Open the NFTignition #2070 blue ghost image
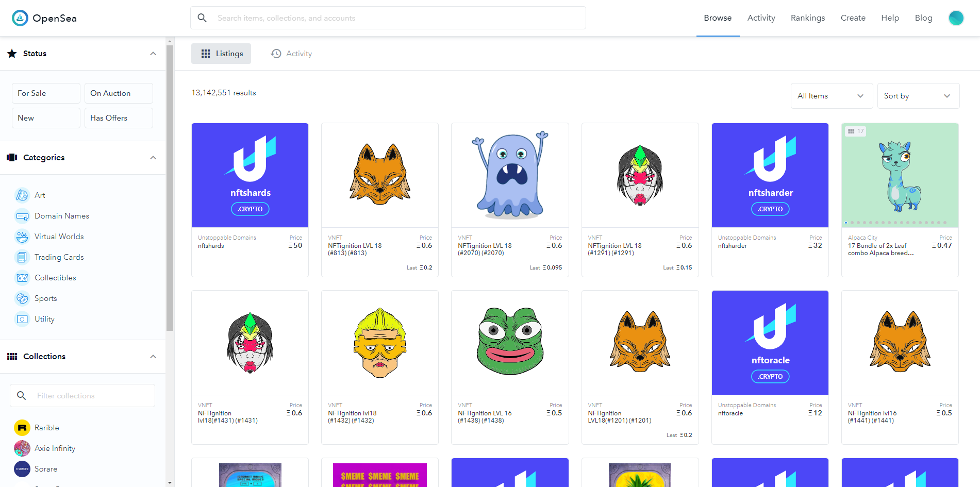The image size is (980, 487). [510, 175]
